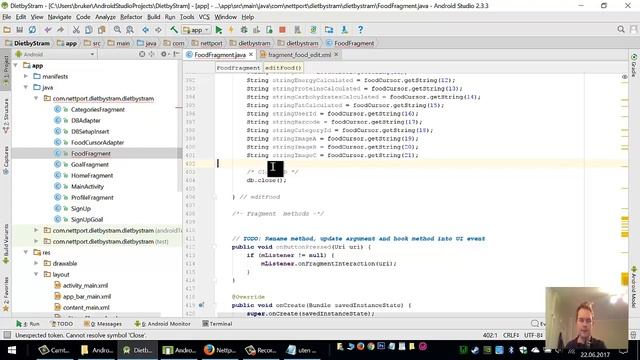Close the FoodFragment.java tab
The image size is (640, 360).
[251, 54]
